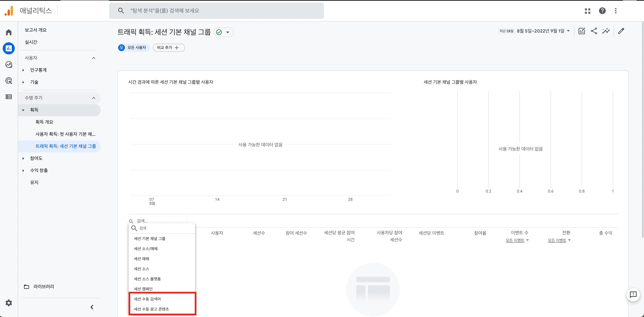The height and width of the screenshot is (317, 644).
Task: Click the Share this report icon
Action: (594, 31)
